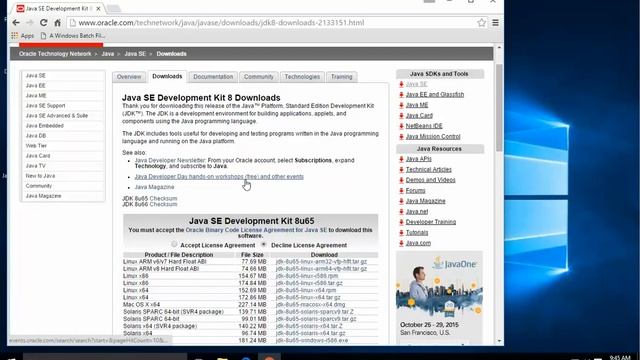
Task: Open Java TV sidebar item
Action: (x=36, y=166)
